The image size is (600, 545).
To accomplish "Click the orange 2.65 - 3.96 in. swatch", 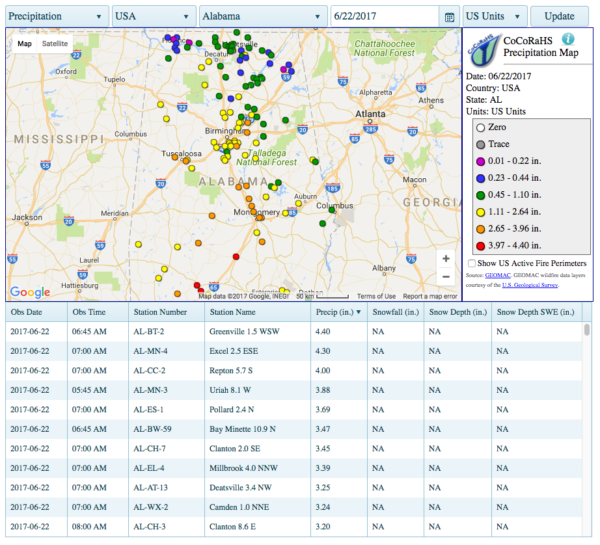I will (480, 229).
